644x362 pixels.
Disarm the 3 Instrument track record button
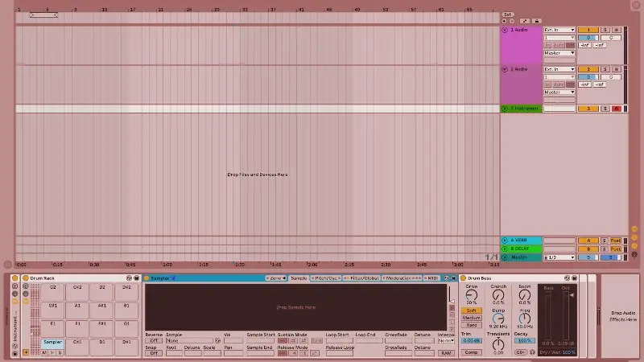click(616, 108)
